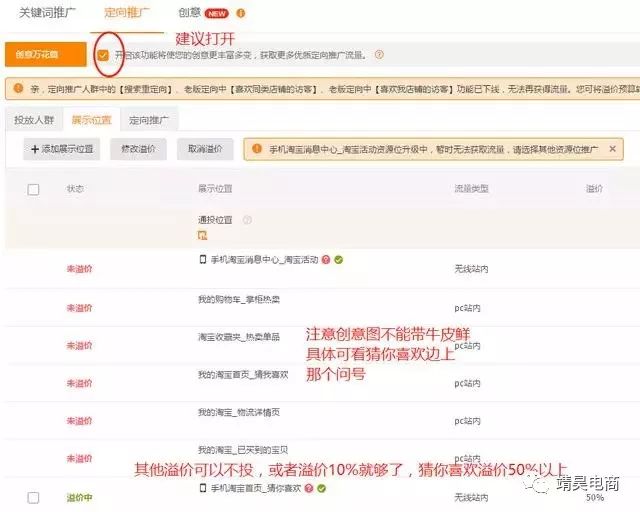Tick the checkbox for 手机淘宝首页_猜你喜欢 row
Viewport: 640px width, 512px height.
[33, 498]
